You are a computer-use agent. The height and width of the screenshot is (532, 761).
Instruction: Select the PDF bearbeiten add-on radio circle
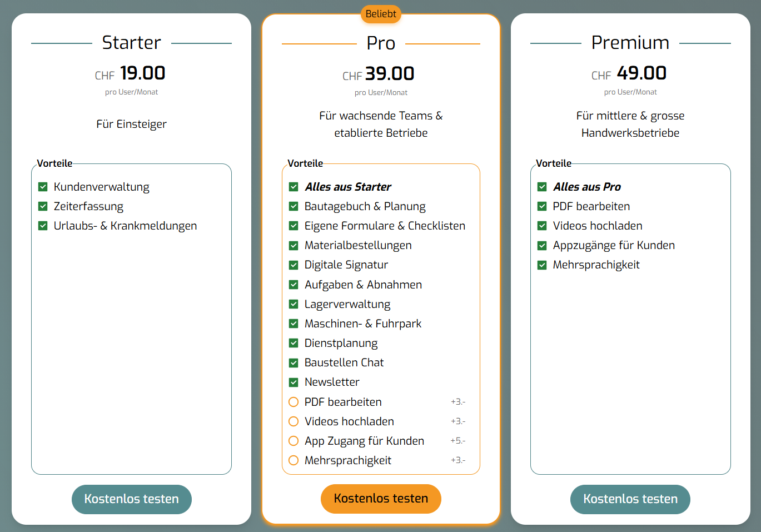[x=294, y=402]
